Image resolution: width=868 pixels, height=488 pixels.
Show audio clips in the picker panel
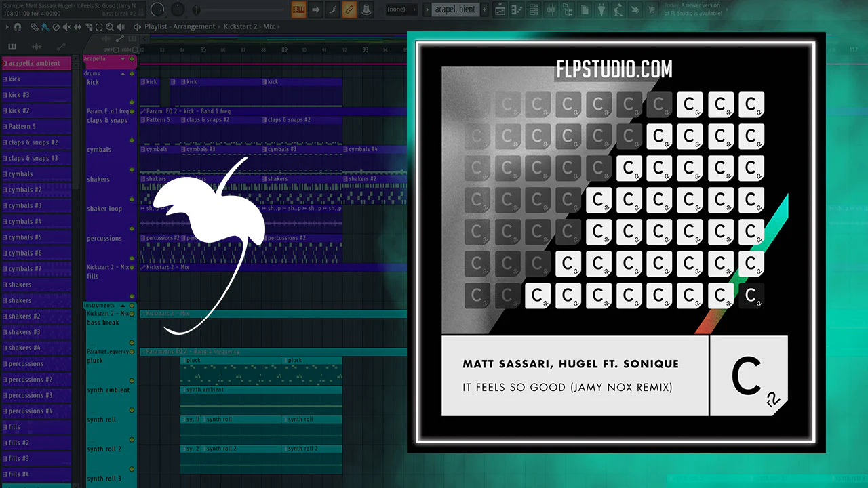coord(37,47)
